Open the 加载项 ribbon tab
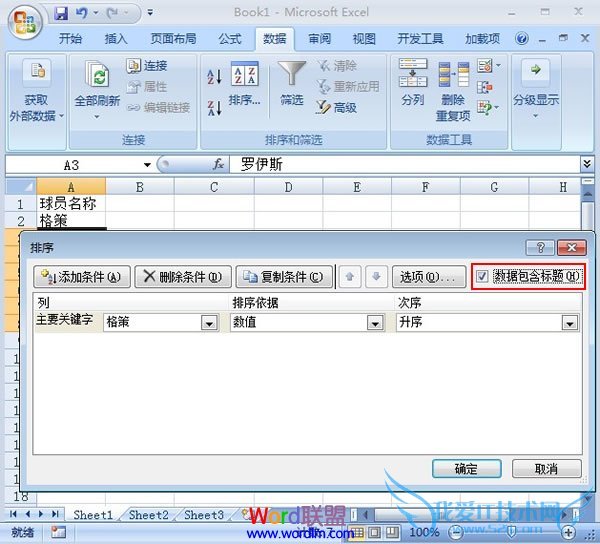 click(x=483, y=39)
